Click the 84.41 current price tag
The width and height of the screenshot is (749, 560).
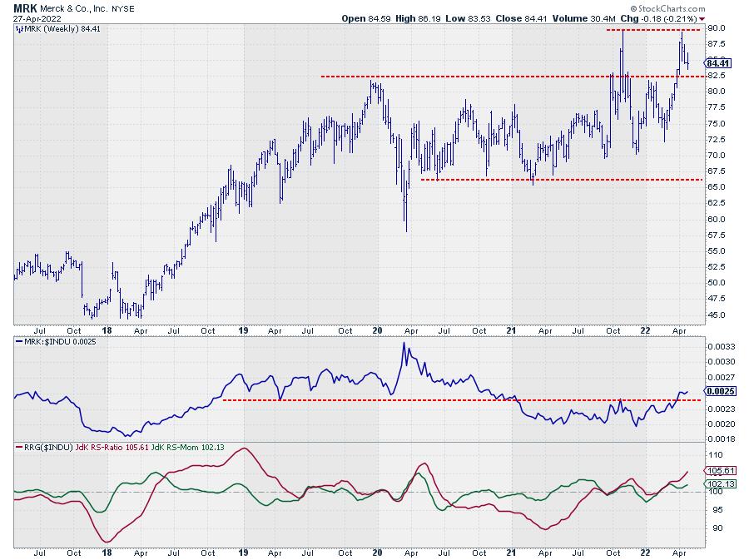pyautogui.click(x=717, y=62)
